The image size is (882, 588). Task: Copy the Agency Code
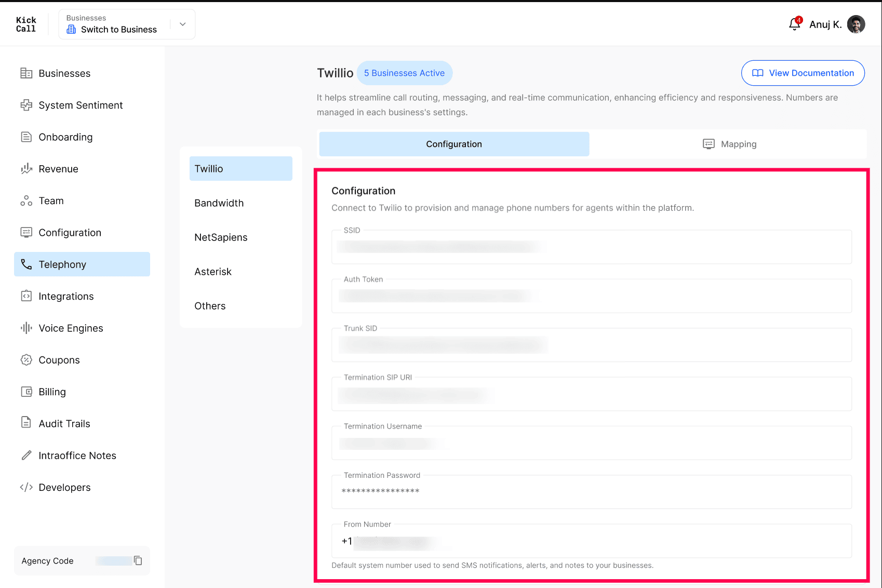(138, 560)
